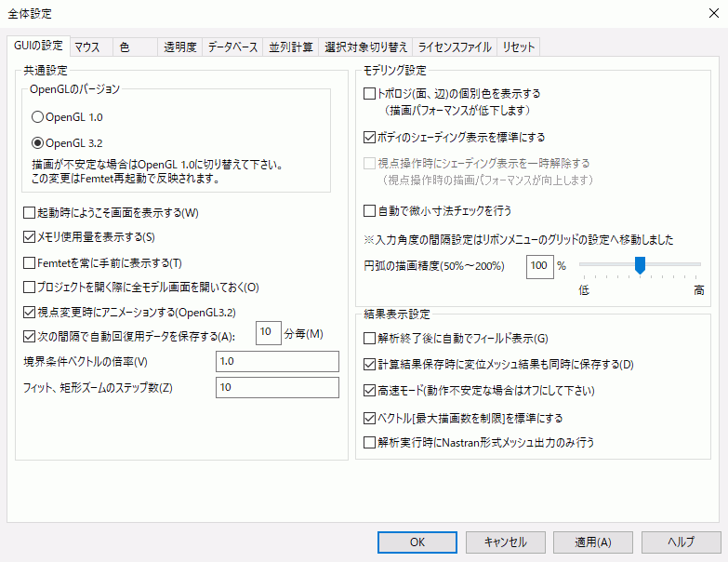Image resolution: width=728 pixels, height=562 pixels.
Task: Click the 適用(A) button
Action: tap(592, 542)
